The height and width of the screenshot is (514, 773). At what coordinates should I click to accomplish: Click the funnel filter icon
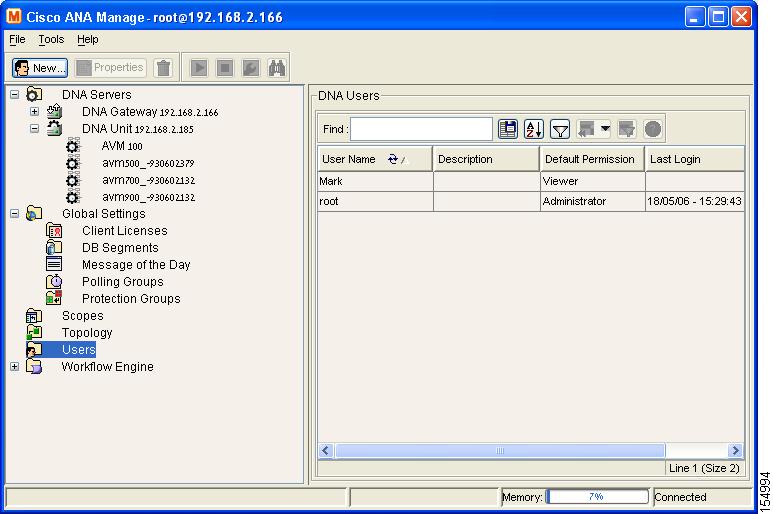560,129
